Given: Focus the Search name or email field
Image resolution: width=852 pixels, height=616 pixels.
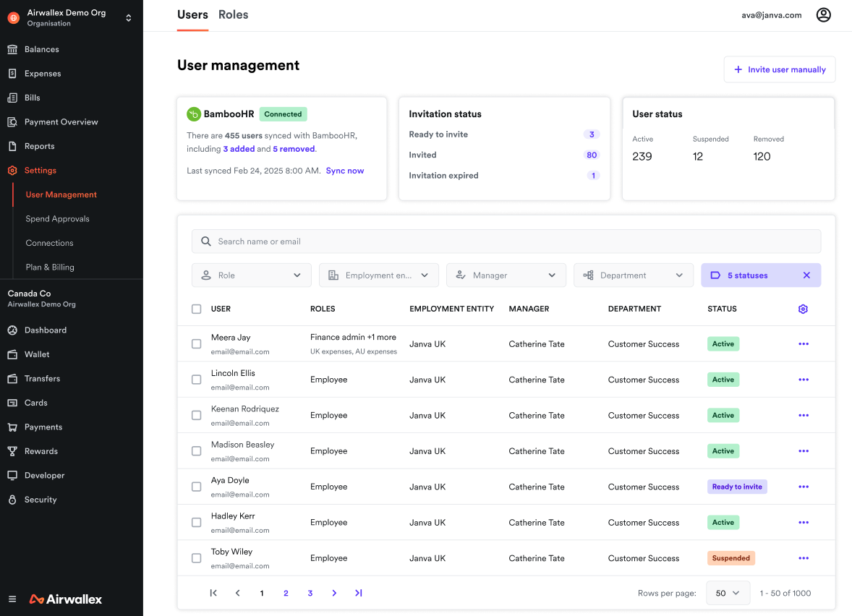Looking at the screenshot, I should 506,241.
